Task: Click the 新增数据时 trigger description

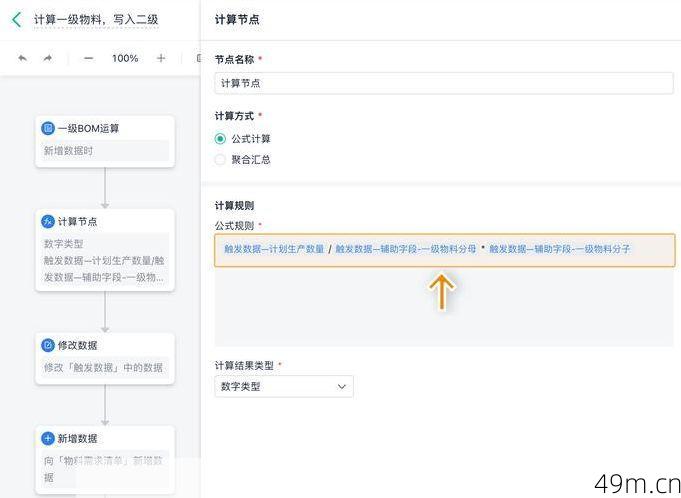Action: click(x=68, y=151)
